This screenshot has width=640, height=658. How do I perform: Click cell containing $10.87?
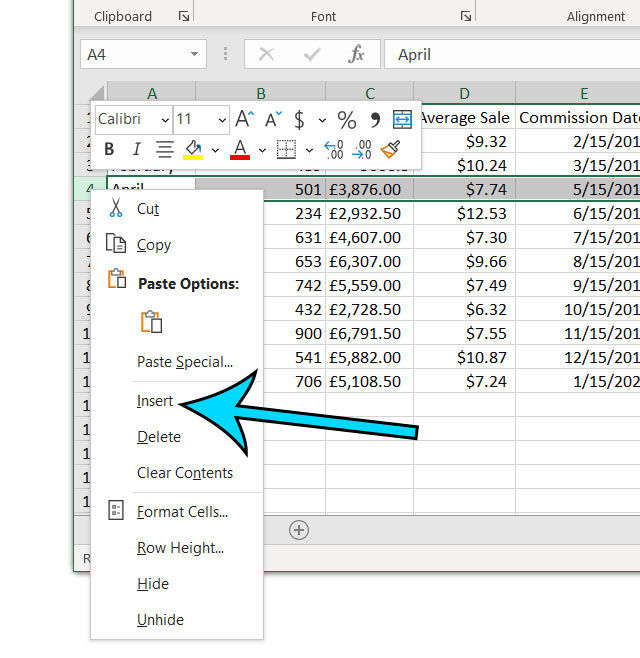(x=465, y=358)
